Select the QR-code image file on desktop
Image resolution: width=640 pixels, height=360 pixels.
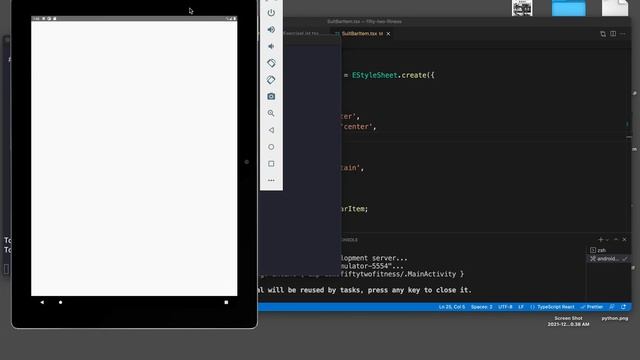[522, 8]
